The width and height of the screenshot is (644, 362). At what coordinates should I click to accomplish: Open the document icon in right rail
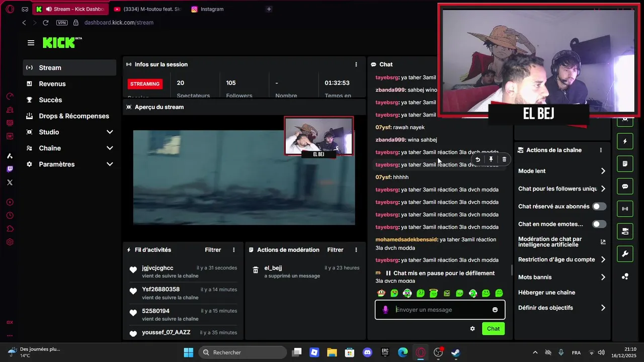625,164
